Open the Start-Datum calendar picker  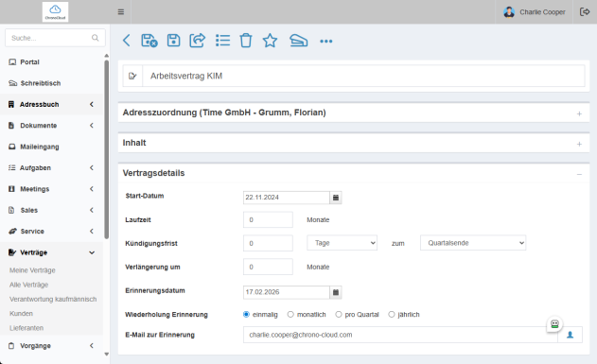point(336,198)
